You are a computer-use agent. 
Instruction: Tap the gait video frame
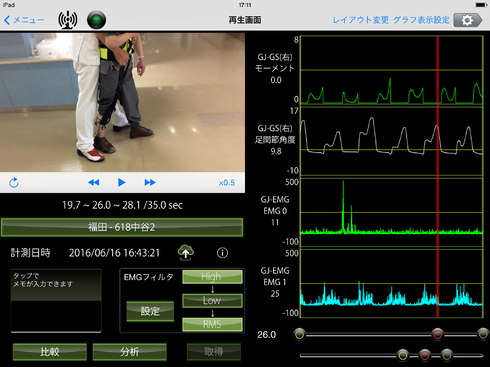pyautogui.click(x=122, y=102)
